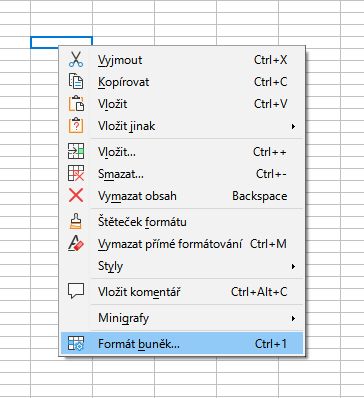
Task: Click the Delete cells grid icon
Action: point(76,174)
